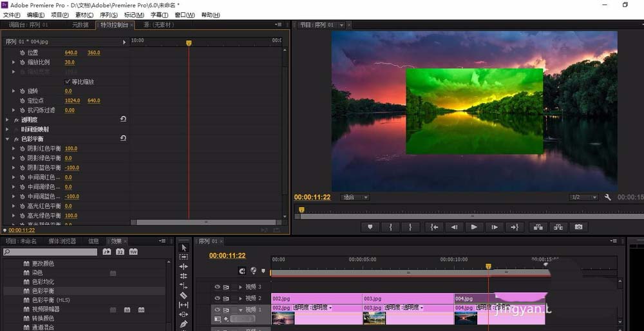The image size is (644, 331).
Task: Toggle animation stopwatch for 位置
Action: click(x=22, y=53)
